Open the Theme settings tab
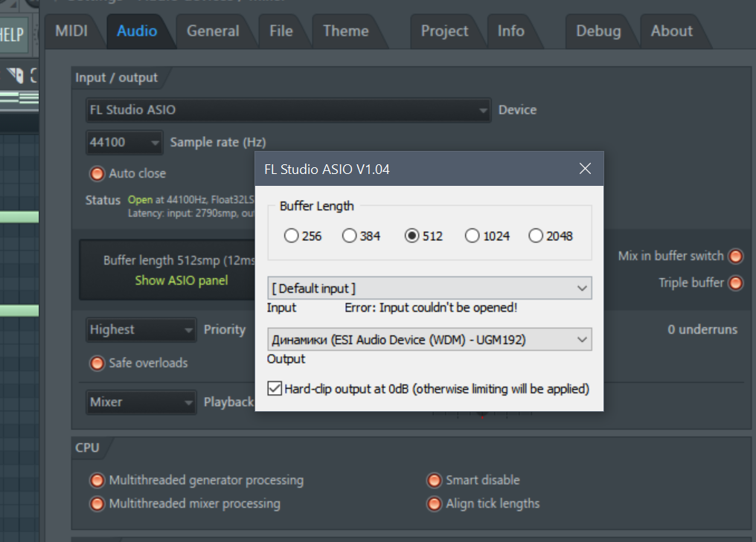Viewport: 756px width, 542px height. tap(345, 31)
